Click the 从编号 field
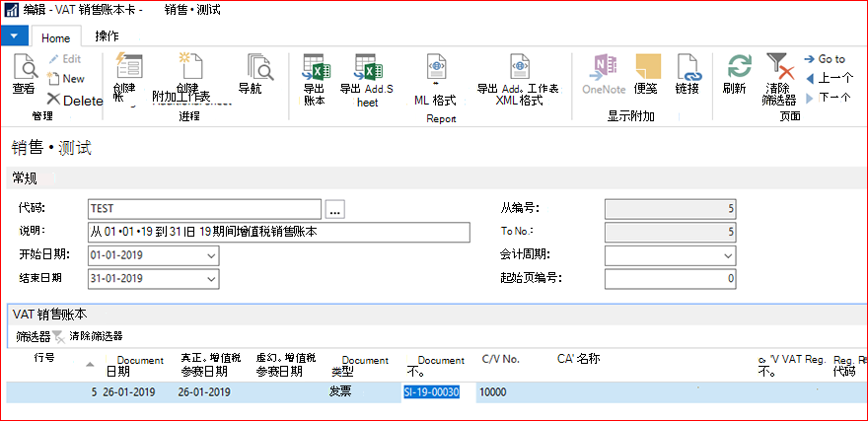This screenshot has height=421, width=868. pyautogui.click(x=671, y=209)
